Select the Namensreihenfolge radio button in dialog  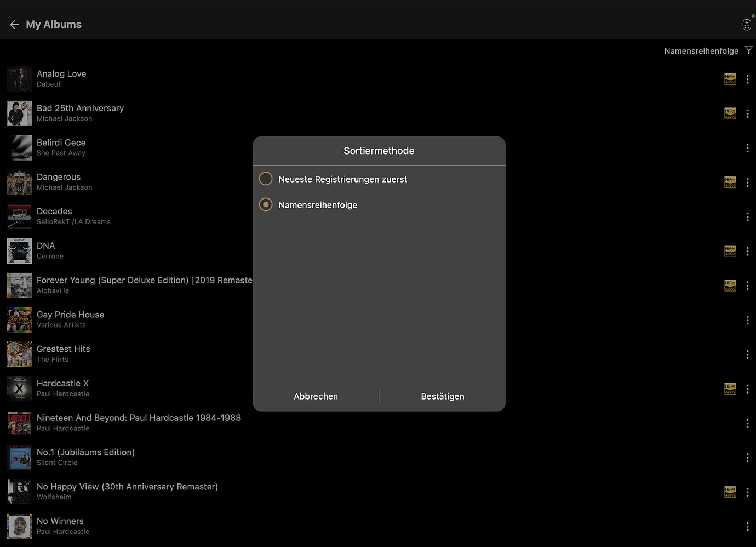coord(266,204)
